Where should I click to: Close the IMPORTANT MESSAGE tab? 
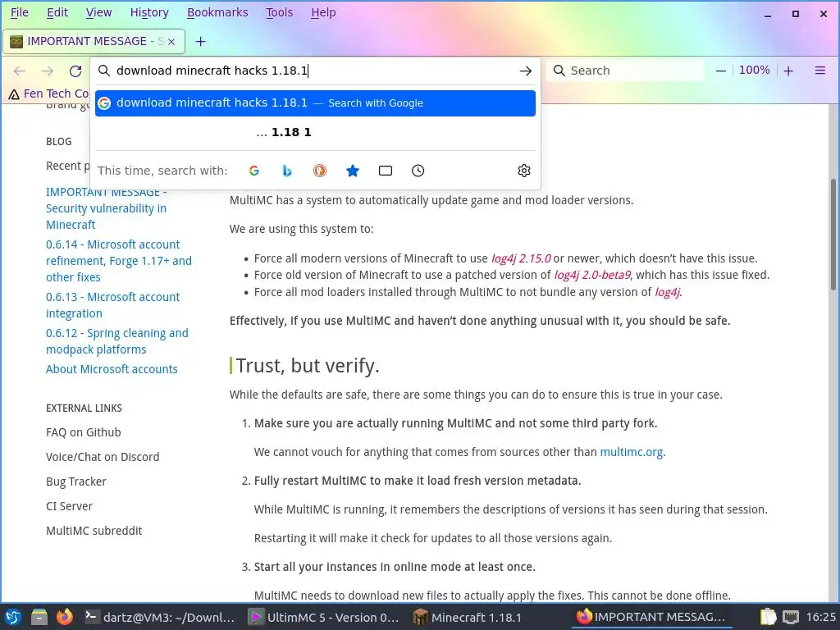171,41
